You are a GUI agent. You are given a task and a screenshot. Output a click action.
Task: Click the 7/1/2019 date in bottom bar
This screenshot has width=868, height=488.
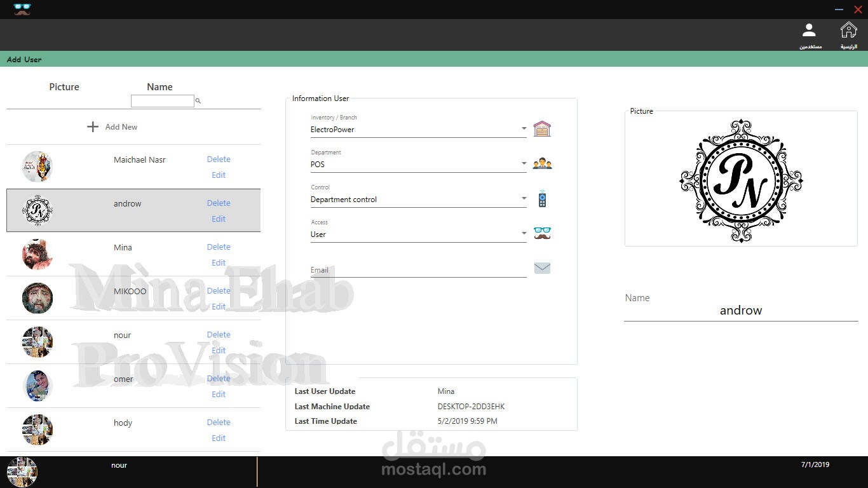815,464
